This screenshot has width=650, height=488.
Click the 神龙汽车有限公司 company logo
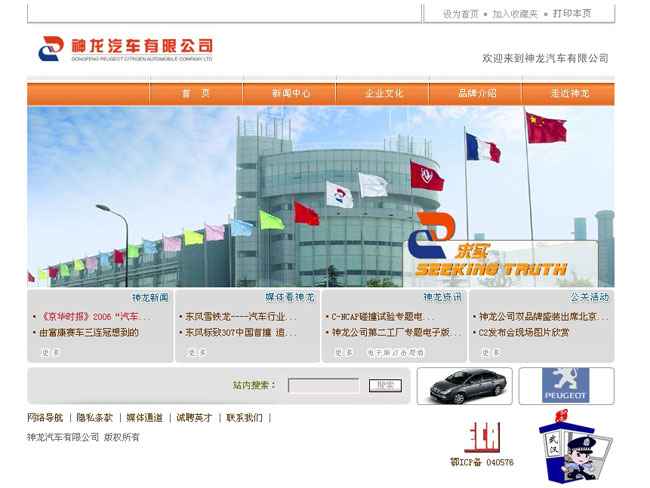point(126,48)
